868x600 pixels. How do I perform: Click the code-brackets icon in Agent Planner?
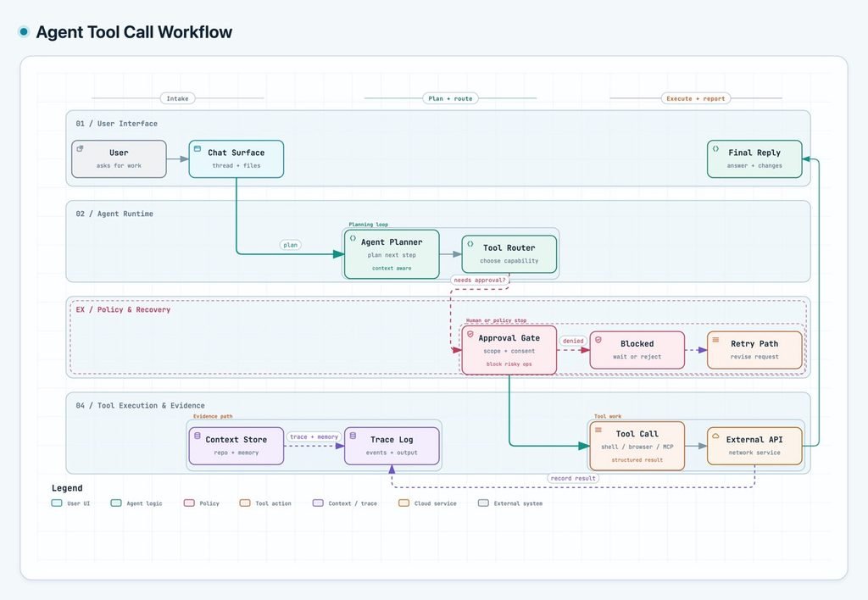pyautogui.click(x=353, y=238)
